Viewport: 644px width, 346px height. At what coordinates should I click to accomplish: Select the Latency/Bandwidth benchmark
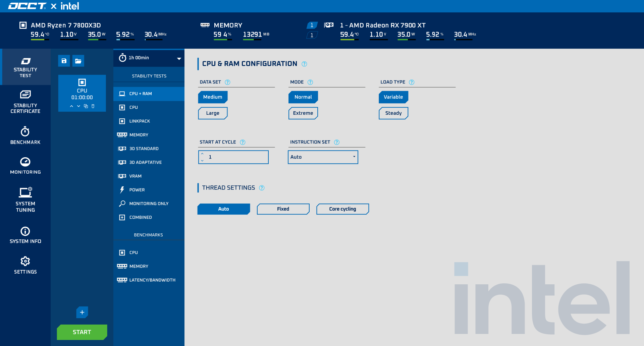tap(149, 280)
